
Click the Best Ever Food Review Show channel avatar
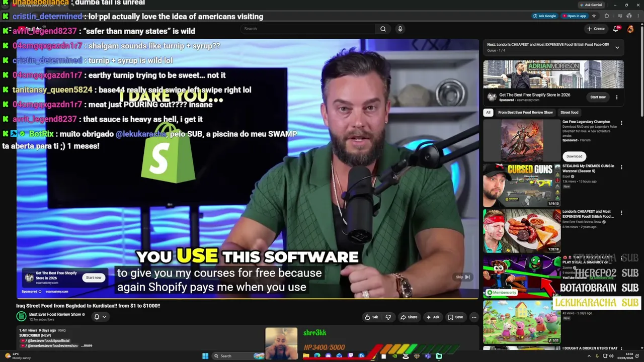click(21, 316)
